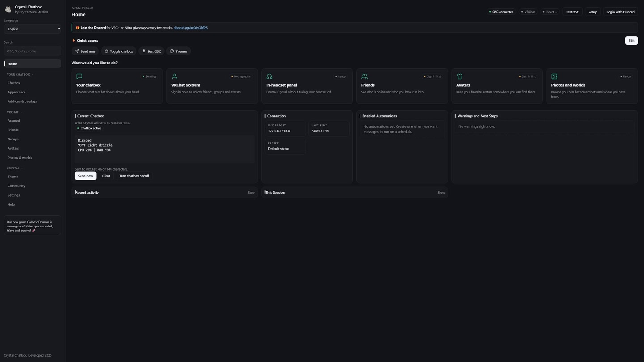
Task: Click the Photos and worlds card title
Action: pos(568,85)
